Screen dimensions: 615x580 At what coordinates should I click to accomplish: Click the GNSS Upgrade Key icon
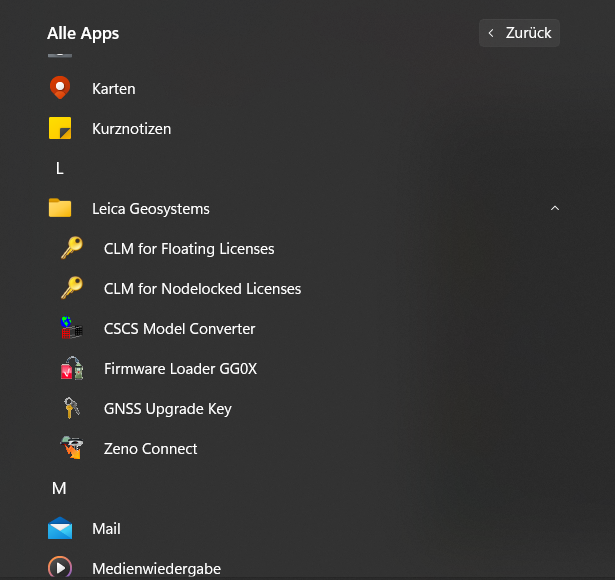tap(72, 408)
